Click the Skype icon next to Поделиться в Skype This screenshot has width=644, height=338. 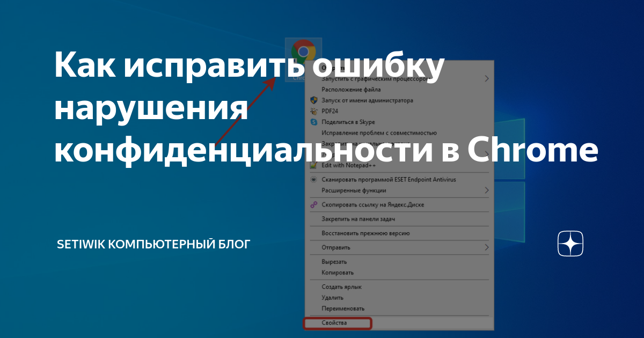pos(314,122)
